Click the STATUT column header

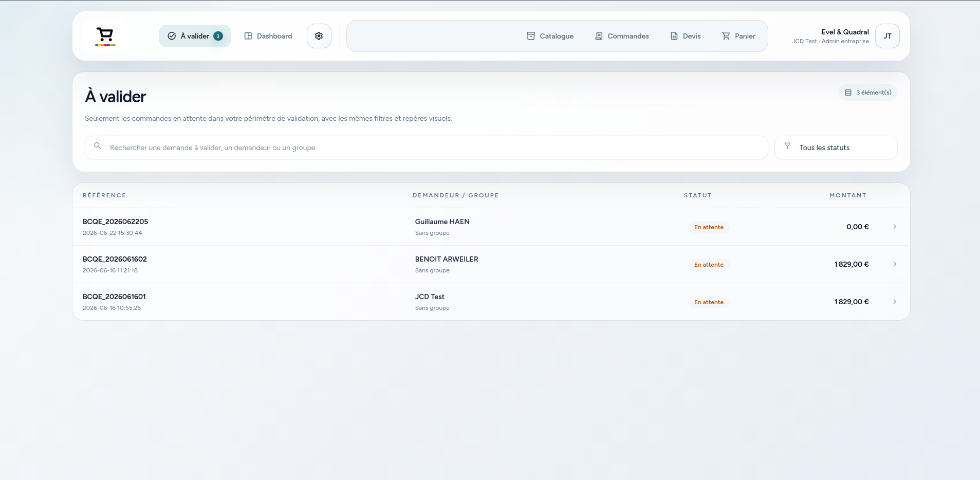click(698, 195)
